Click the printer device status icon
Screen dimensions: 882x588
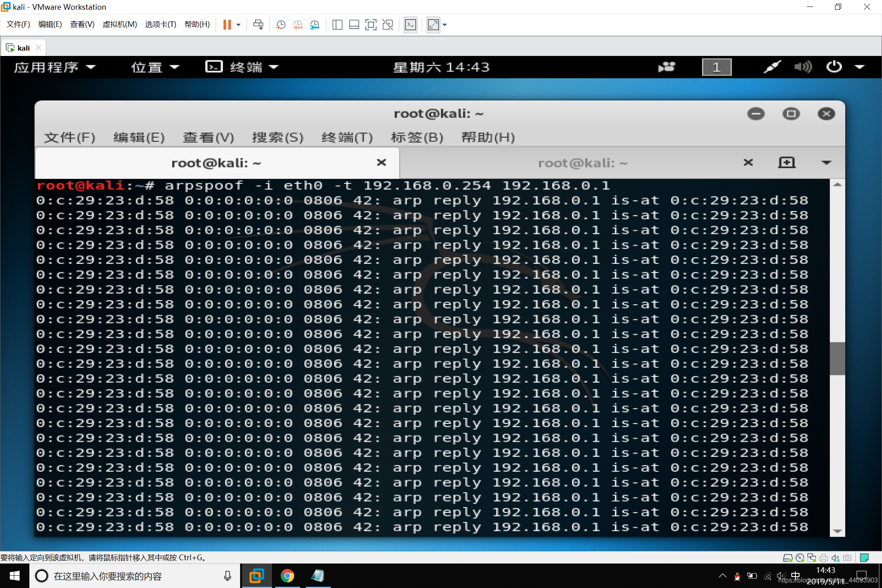(824, 558)
